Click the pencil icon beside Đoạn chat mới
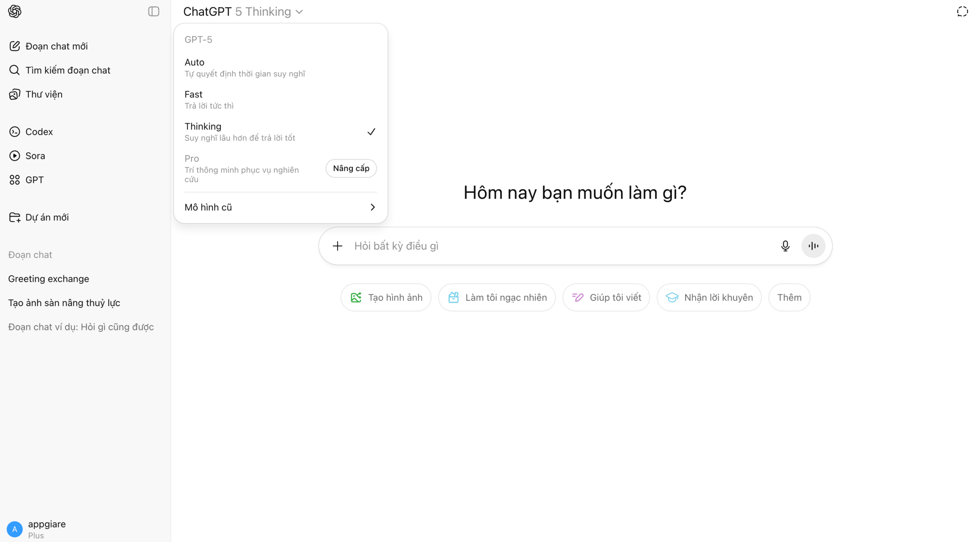Image resolution: width=980 pixels, height=542 pixels. 15,46
